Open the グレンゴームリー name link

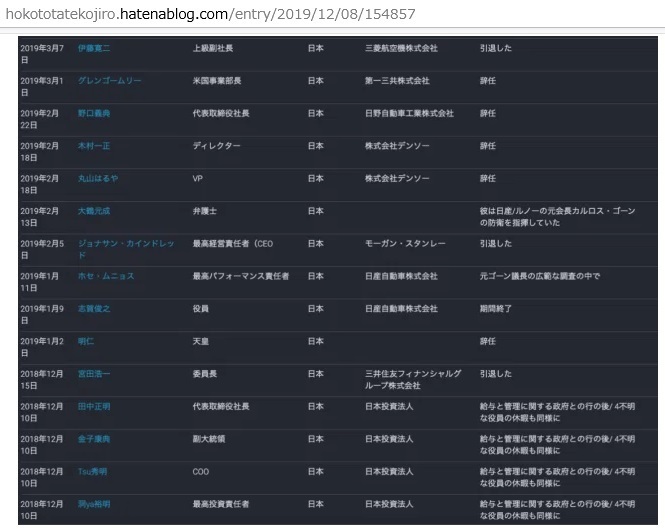[x=109, y=81]
